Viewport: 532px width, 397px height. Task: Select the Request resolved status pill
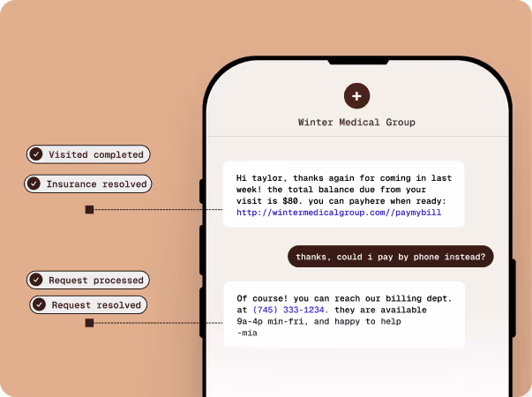pos(88,304)
